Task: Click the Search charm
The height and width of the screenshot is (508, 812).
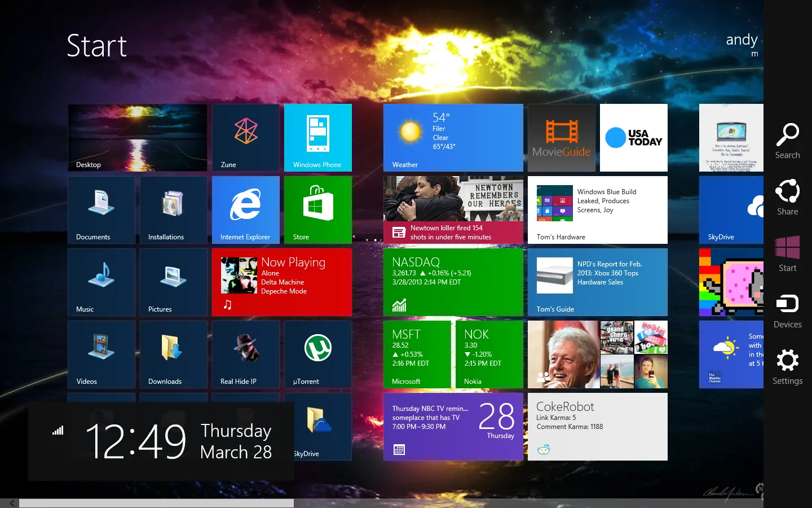Action: coord(788,141)
